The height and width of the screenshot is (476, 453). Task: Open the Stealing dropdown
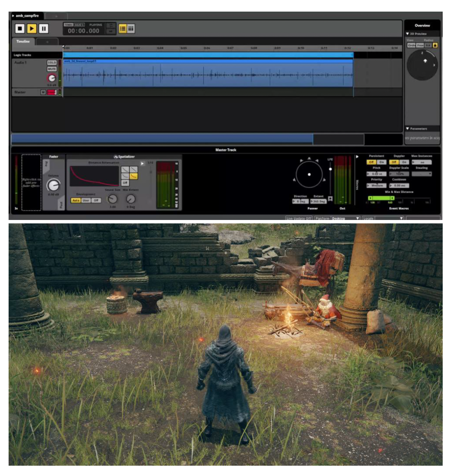[421, 174]
